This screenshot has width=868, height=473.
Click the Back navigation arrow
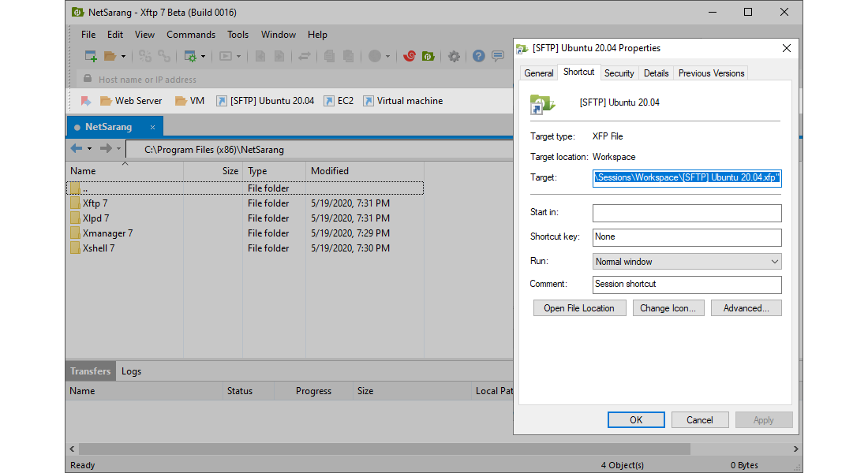click(x=77, y=148)
